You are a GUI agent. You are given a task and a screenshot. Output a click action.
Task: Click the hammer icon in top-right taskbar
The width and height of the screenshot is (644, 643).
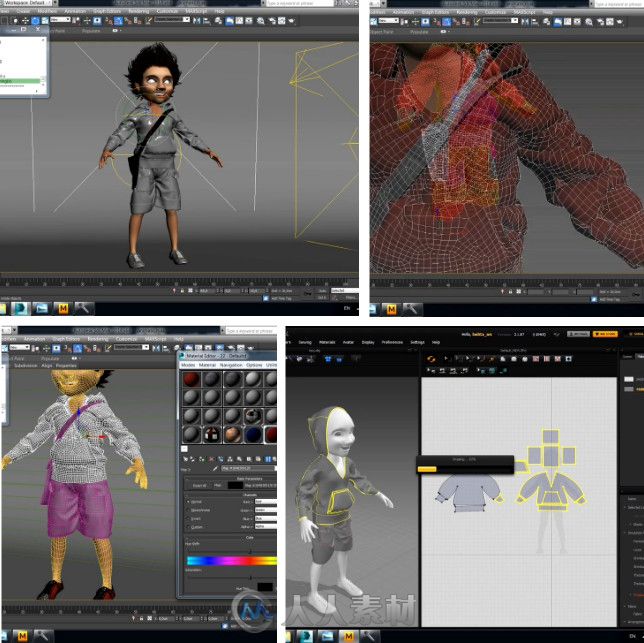coord(412,309)
